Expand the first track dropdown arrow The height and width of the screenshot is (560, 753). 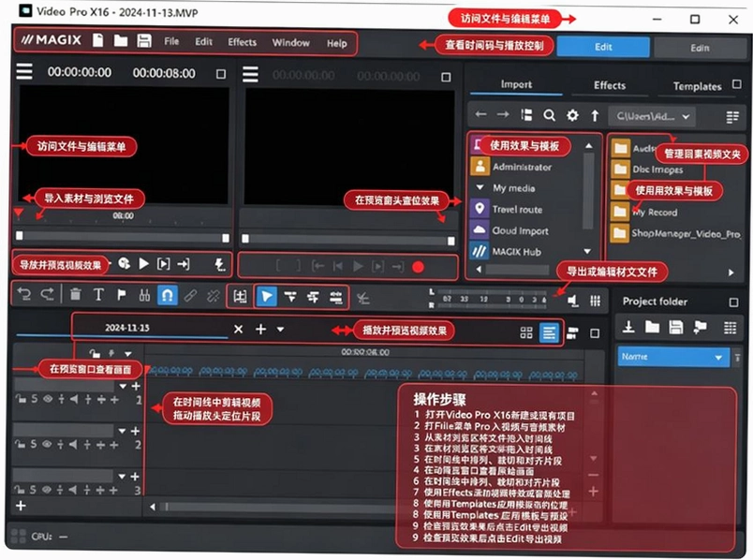click(124, 386)
